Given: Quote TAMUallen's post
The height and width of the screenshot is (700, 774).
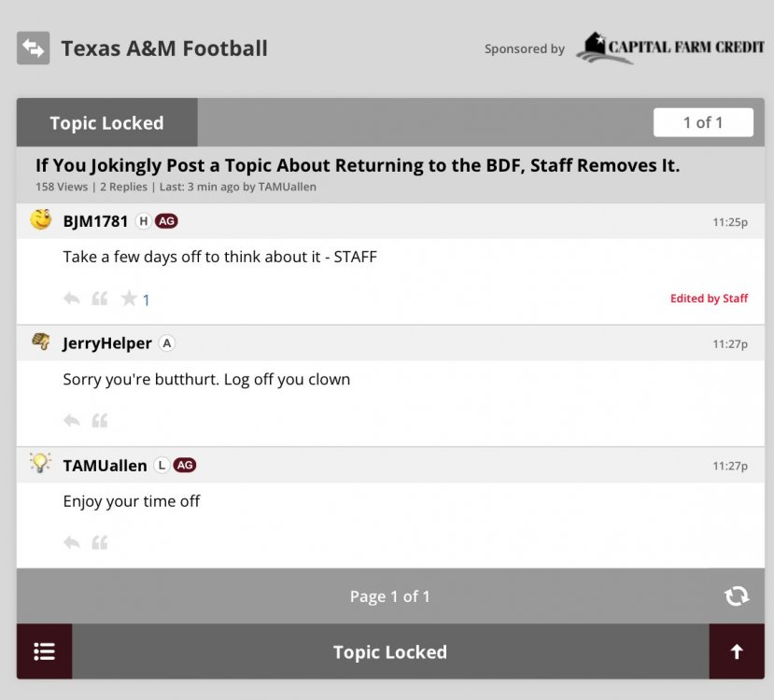Looking at the screenshot, I should click(100, 542).
